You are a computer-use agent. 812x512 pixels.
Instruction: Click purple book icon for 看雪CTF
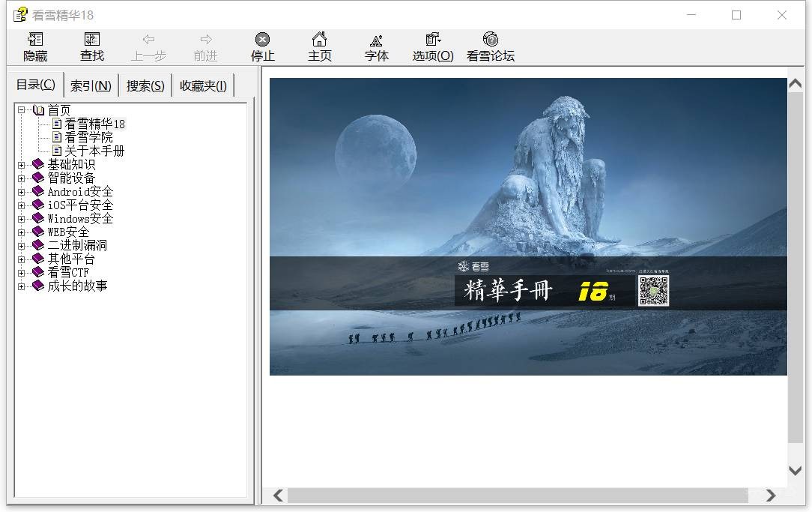[x=38, y=272]
